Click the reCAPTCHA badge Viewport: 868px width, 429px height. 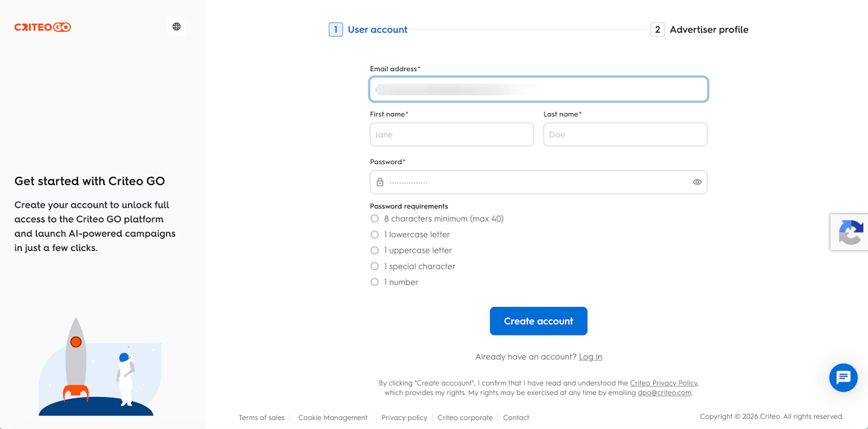pos(850,232)
